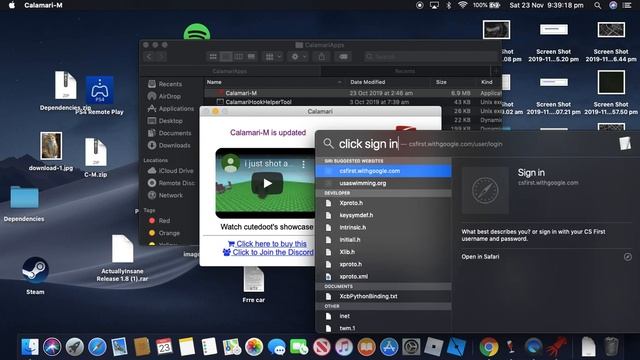Image resolution: width=640 pixels, height=360 pixels.
Task: Open Maps app in the dock
Action: click(231, 347)
